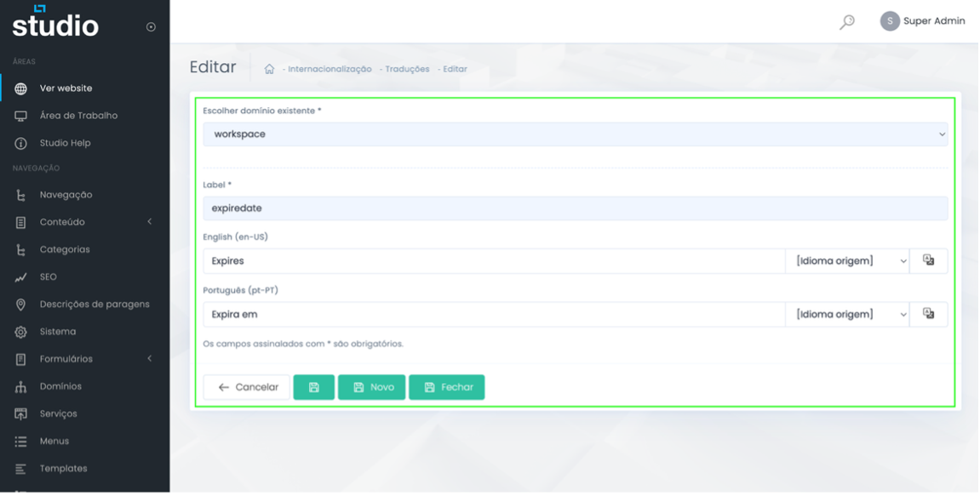Click the Categorias icon
The height and width of the screenshot is (496, 980).
point(19,249)
